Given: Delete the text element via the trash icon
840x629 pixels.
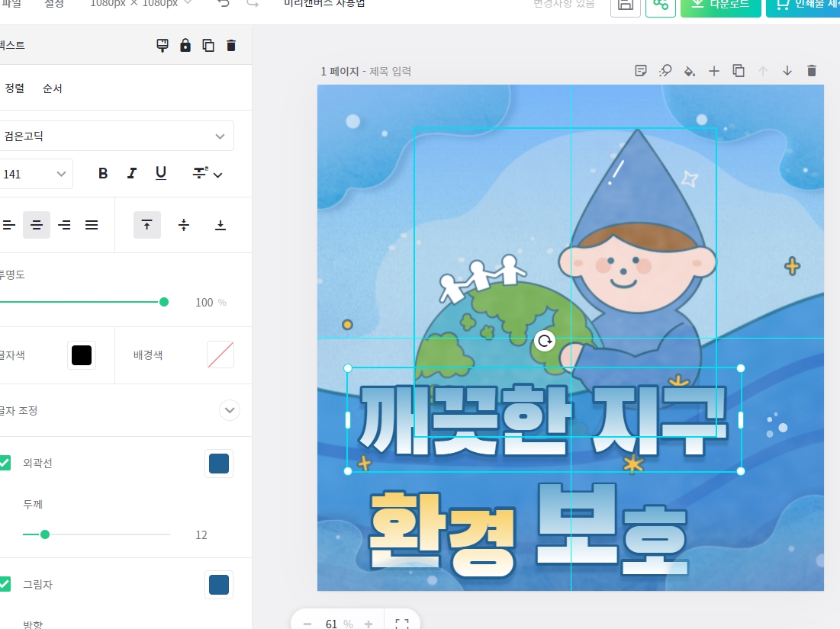Looking at the screenshot, I should (x=230, y=45).
